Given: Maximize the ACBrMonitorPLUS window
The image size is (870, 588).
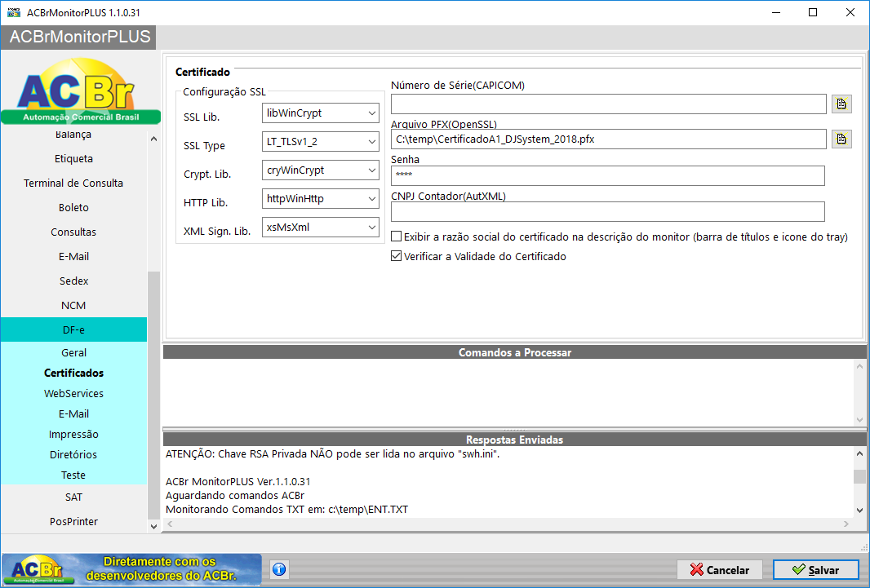Looking at the screenshot, I should [x=813, y=12].
